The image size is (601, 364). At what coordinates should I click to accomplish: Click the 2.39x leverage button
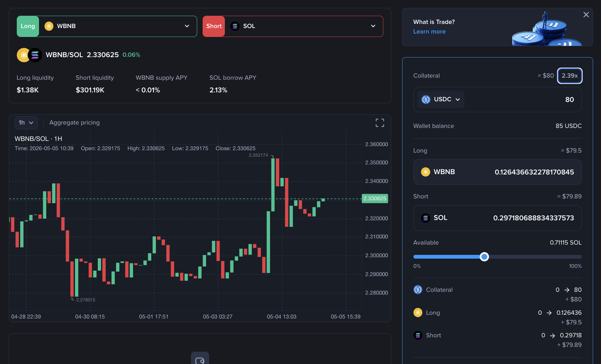pos(570,76)
